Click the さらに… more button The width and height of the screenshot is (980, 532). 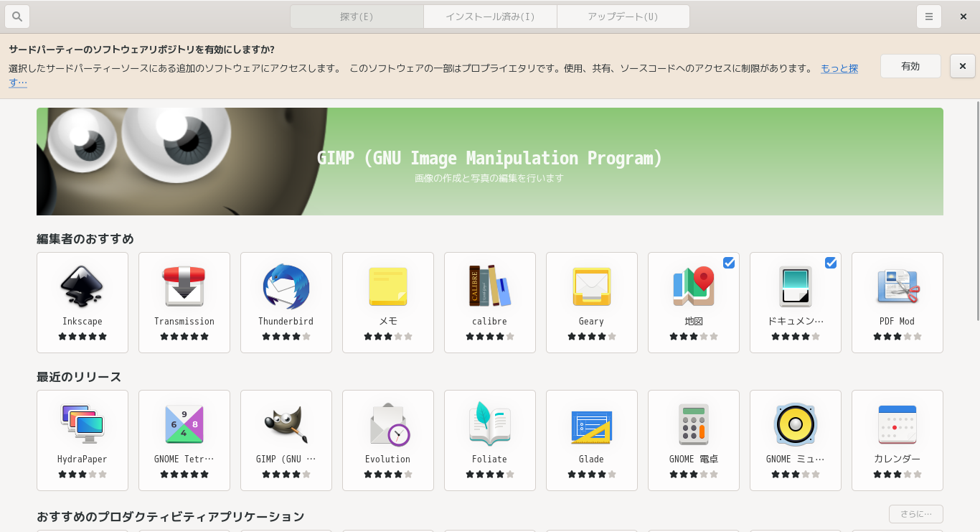[916, 514]
